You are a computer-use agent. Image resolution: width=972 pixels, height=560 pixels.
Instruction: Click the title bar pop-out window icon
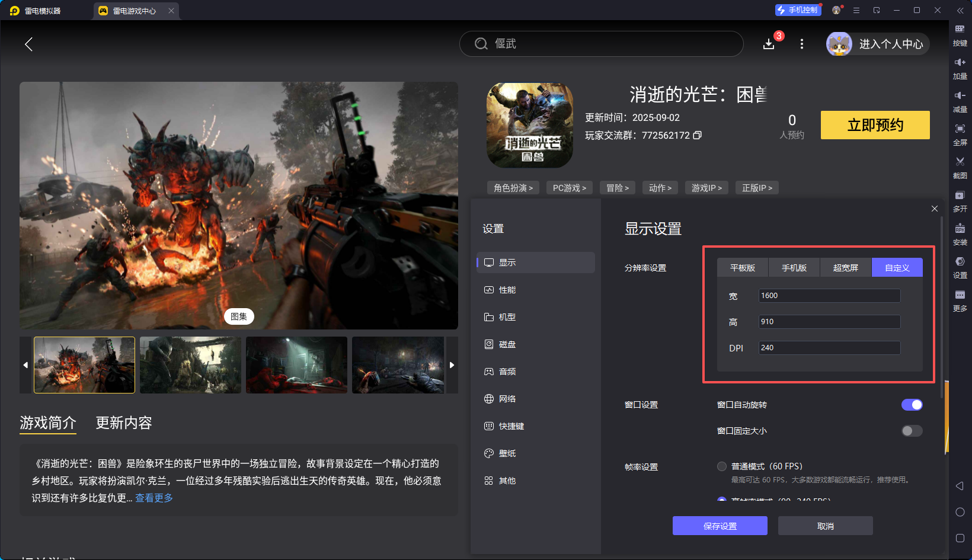point(877,10)
